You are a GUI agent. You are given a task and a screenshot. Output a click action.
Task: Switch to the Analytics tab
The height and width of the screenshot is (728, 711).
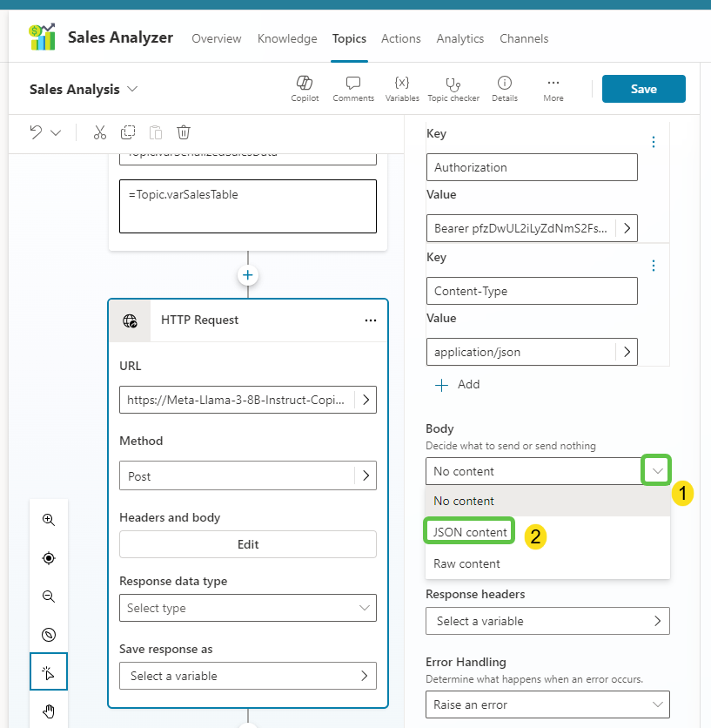click(x=459, y=38)
